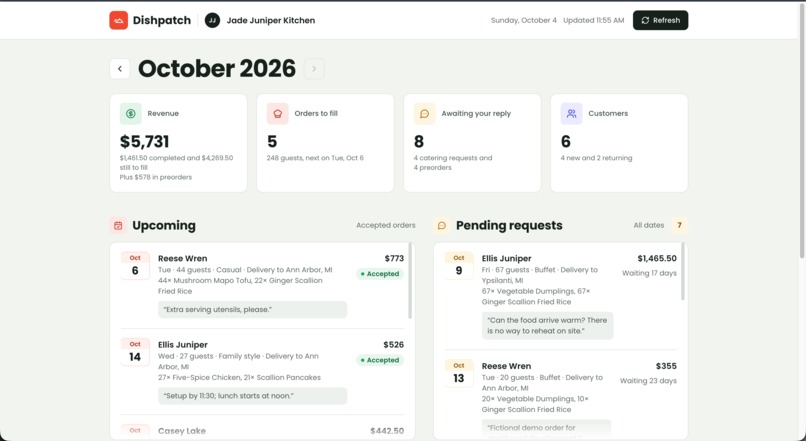The image size is (806, 441).
Task: Click the Upcoming calendar icon
Action: (118, 226)
